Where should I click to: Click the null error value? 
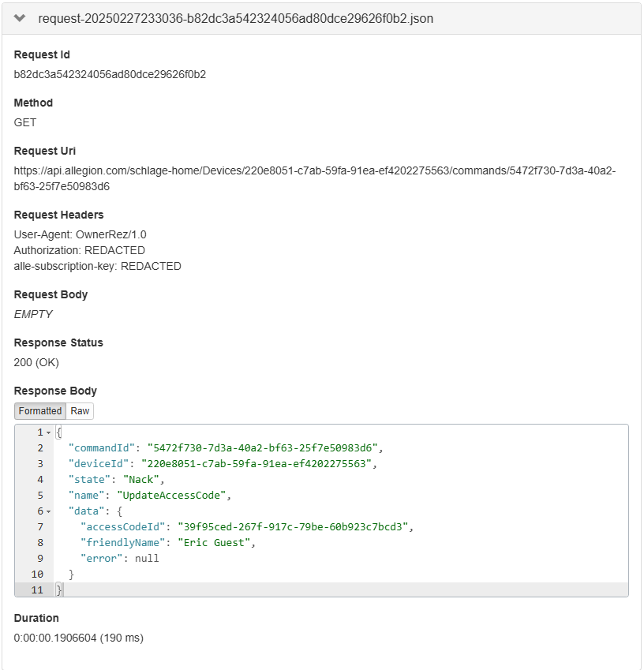(146, 559)
